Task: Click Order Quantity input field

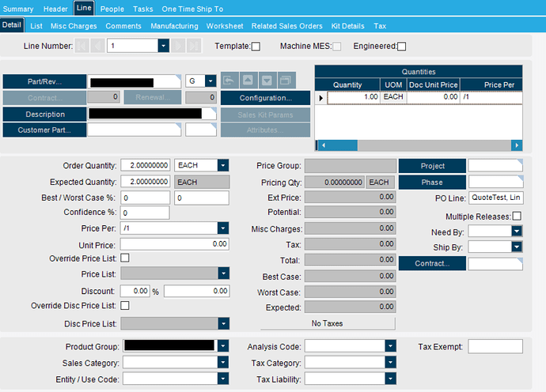Action: [x=146, y=165]
